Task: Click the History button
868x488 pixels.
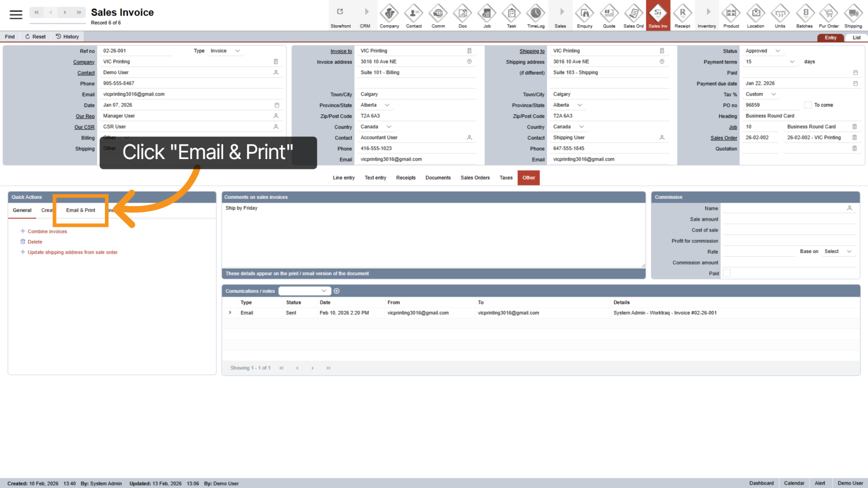Action: coord(67,36)
